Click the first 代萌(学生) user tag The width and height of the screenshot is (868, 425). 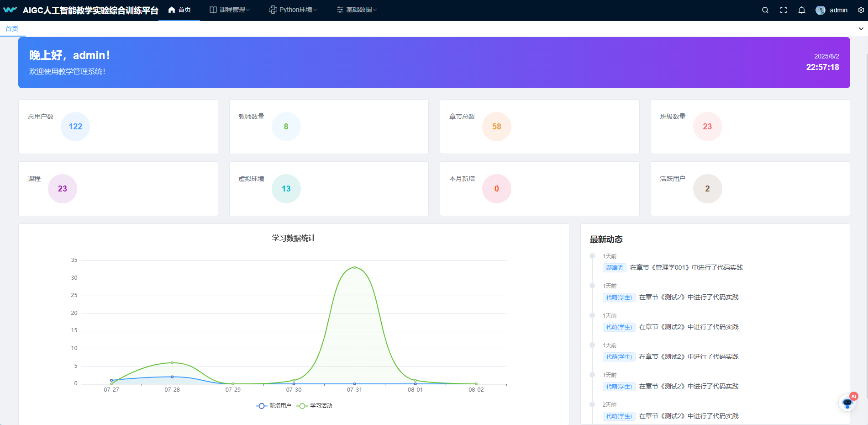[619, 297]
